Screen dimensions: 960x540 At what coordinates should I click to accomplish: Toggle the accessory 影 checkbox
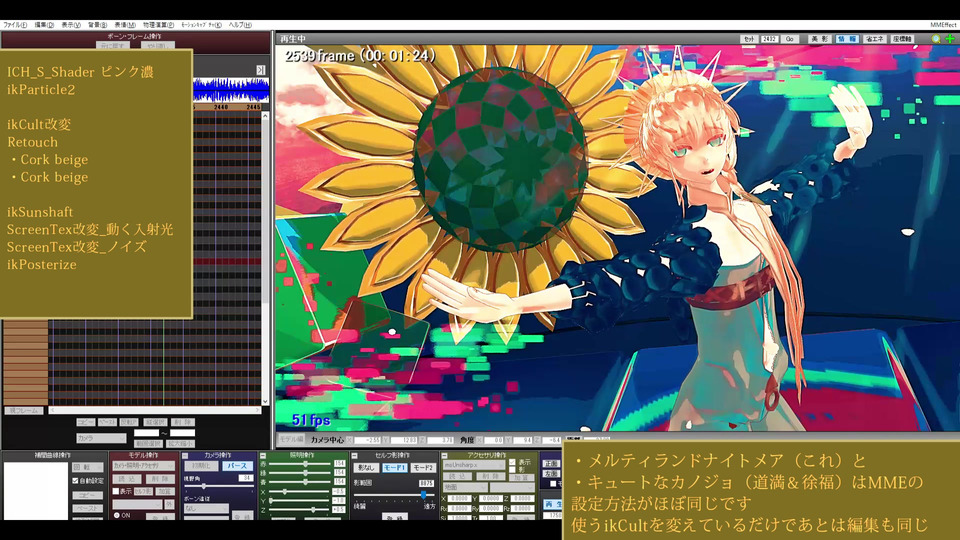point(512,470)
